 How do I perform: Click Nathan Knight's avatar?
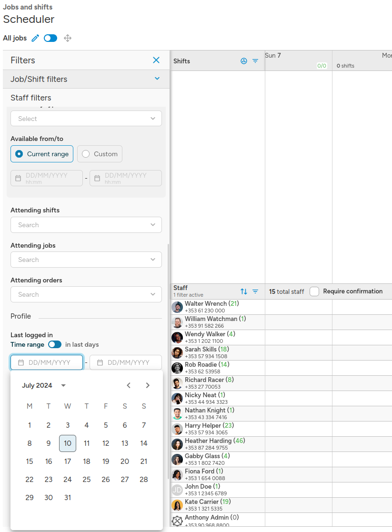click(177, 414)
